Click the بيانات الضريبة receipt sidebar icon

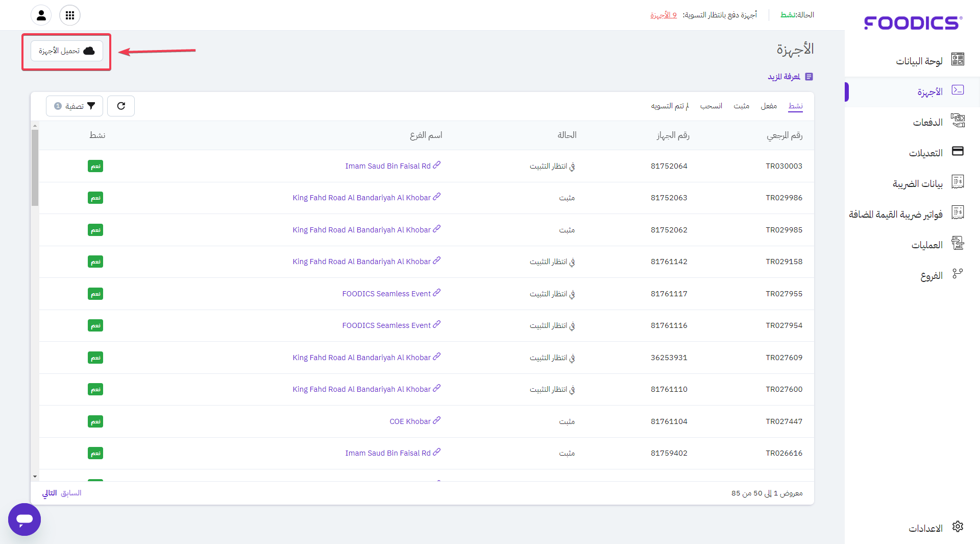coord(958,182)
